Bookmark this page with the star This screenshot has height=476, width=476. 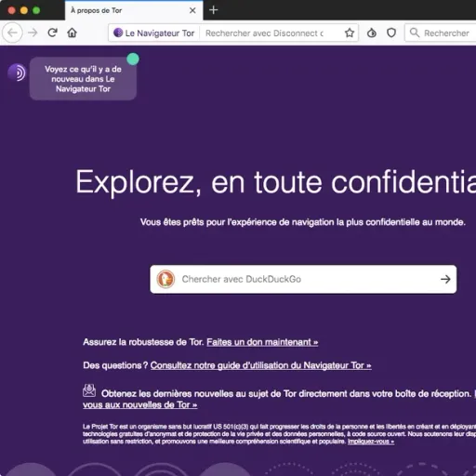tap(350, 33)
